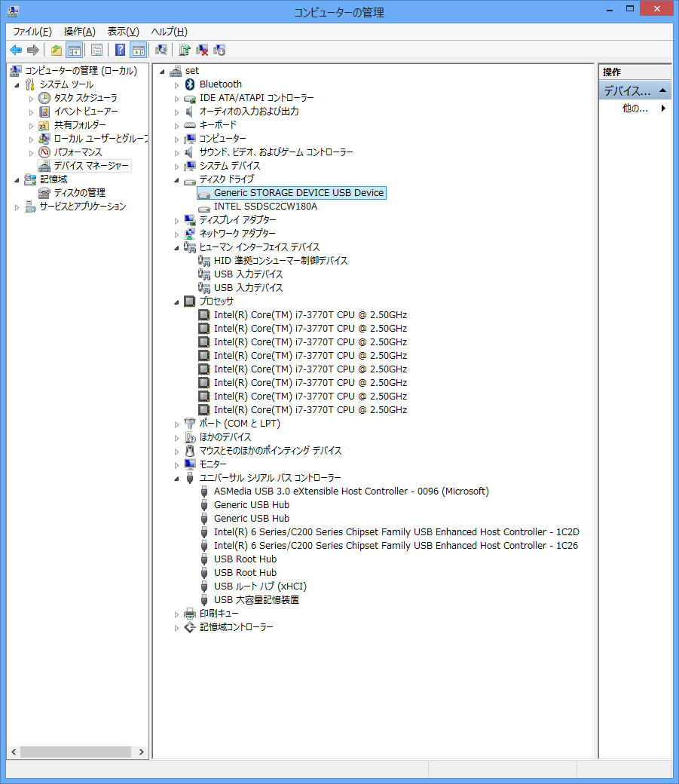Click the gauge icon beside パフォーマンス
The width and height of the screenshot is (679, 784).
pyautogui.click(x=44, y=152)
